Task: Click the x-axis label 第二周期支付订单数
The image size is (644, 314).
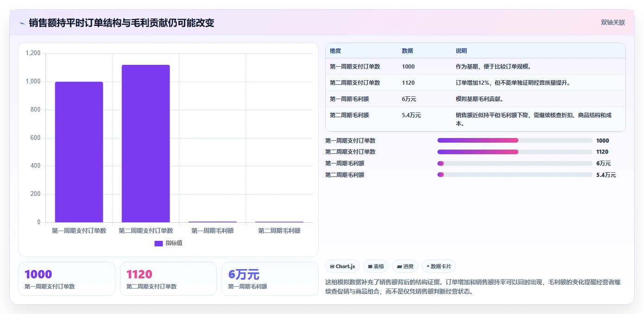Action: coord(145,231)
